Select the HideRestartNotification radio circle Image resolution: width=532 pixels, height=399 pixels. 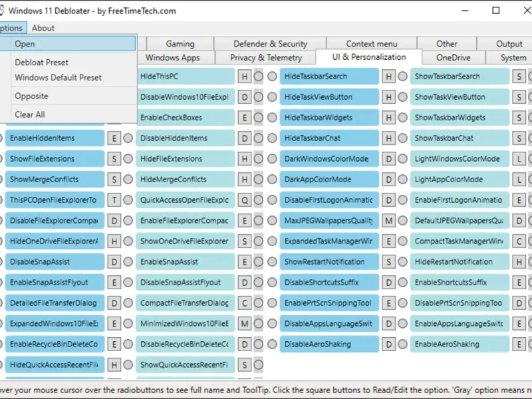[x=403, y=261]
